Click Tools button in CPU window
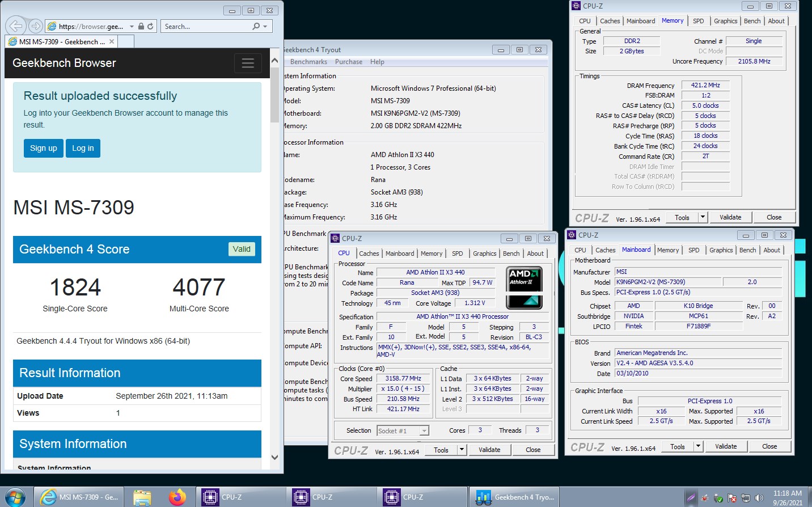 coord(441,450)
